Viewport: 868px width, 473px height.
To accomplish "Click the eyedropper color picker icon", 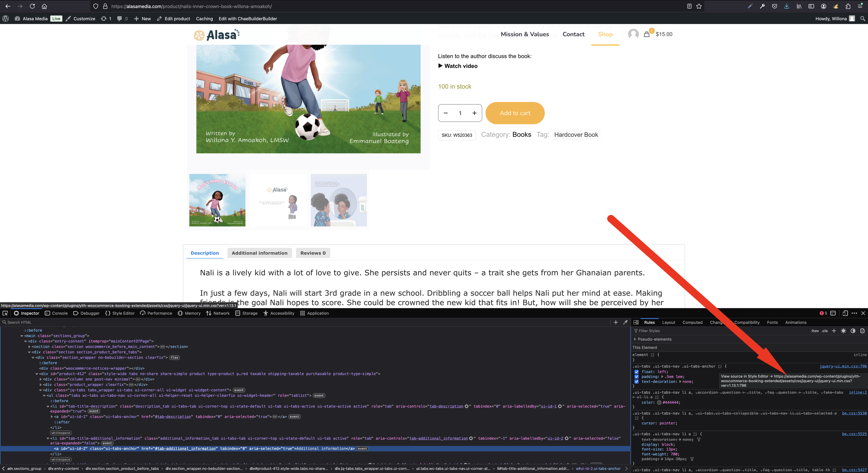I will [625, 322].
